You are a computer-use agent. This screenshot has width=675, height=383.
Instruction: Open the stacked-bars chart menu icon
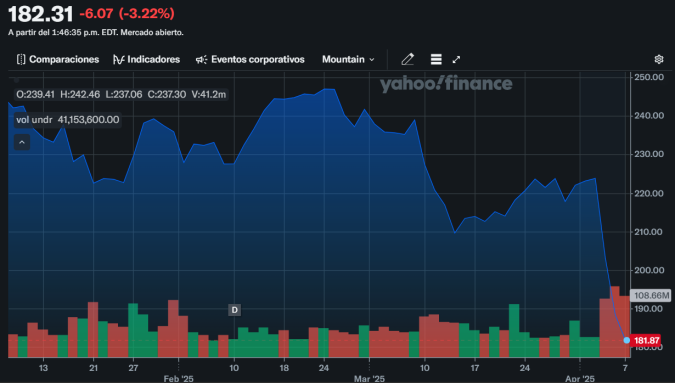click(436, 59)
